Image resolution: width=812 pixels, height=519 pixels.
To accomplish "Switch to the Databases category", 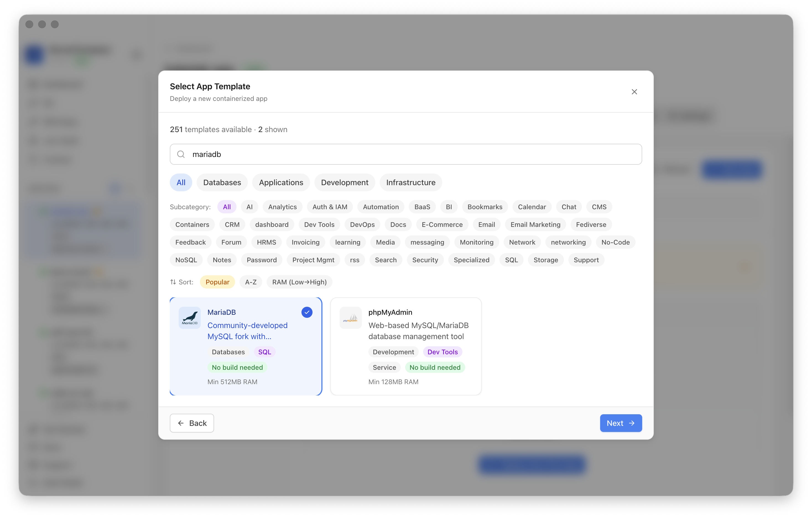I will pos(222,182).
